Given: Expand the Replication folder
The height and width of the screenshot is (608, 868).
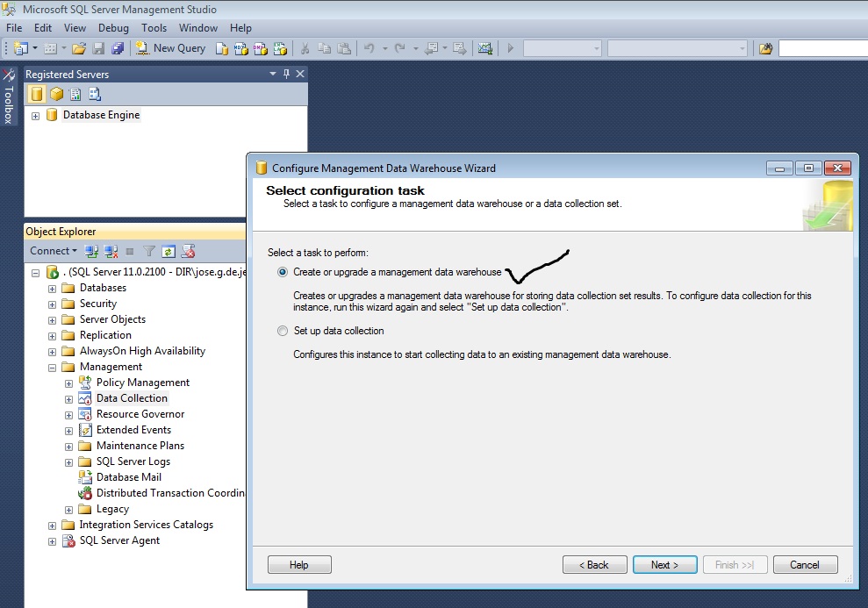Looking at the screenshot, I should pyautogui.click(x=52, y=336).
